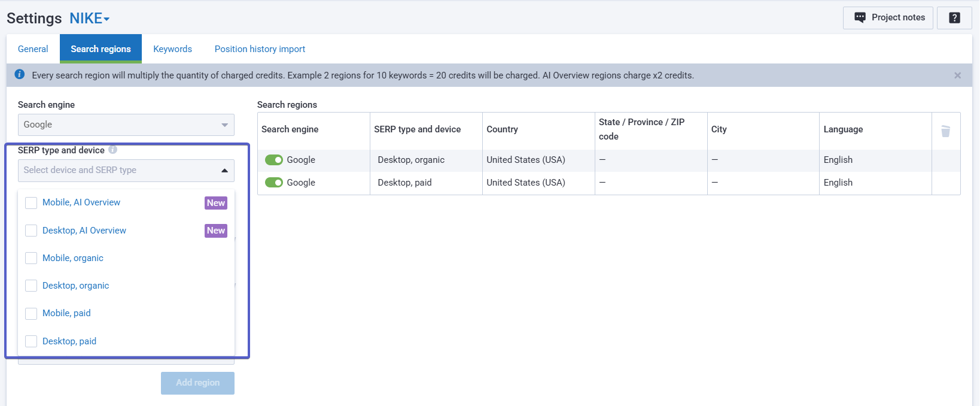
Task: Select the Mobile, paid checkbox
Action: click(31, 313)
